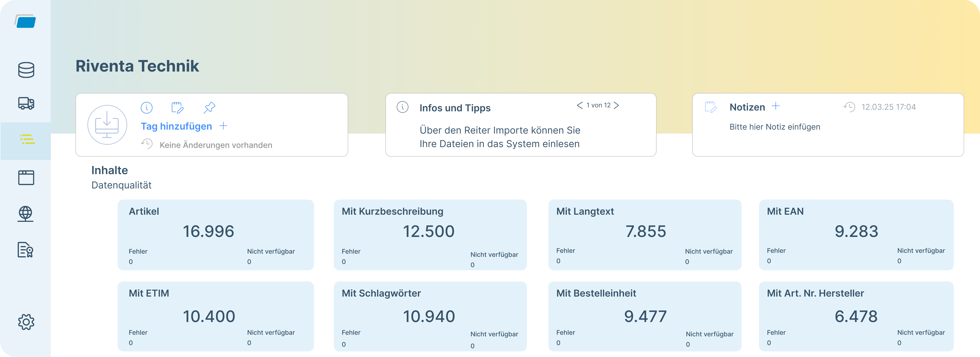The height and width of the screenshot is (357, 980).
Task: Open the Mit Langtext card title
Action: point(585,212)
